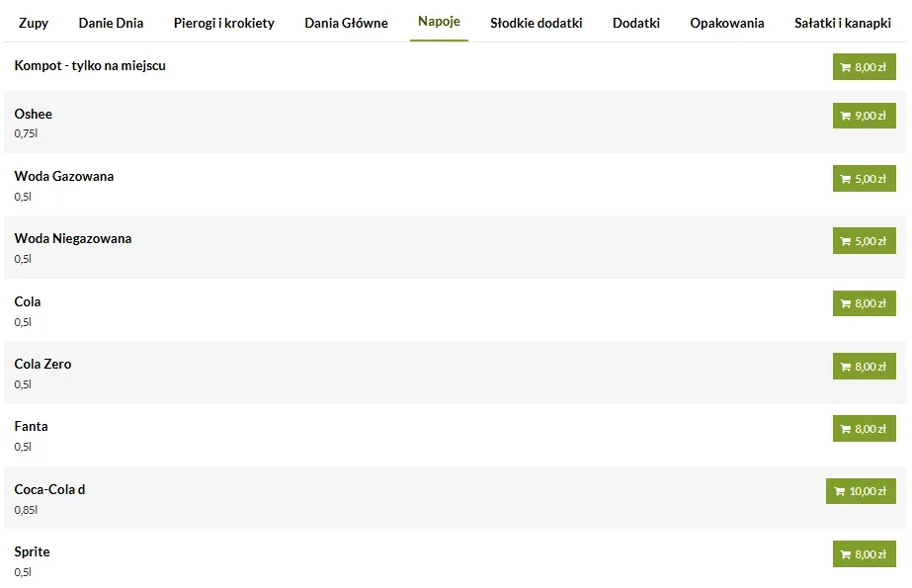The image size is (912, 588).
Task: Click Fanta's shopping cart icon
Action: (x=846, y=429)
